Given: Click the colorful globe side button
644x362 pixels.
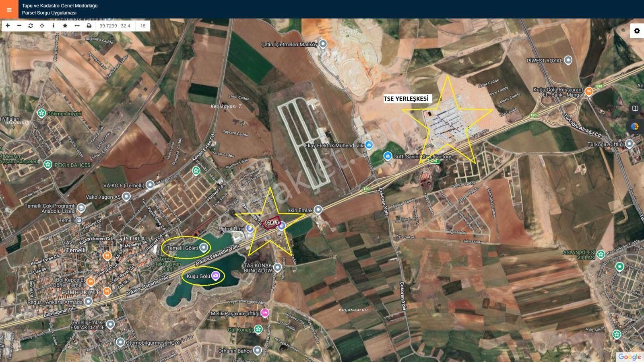Looking at the screenshot, I should 635,127.
